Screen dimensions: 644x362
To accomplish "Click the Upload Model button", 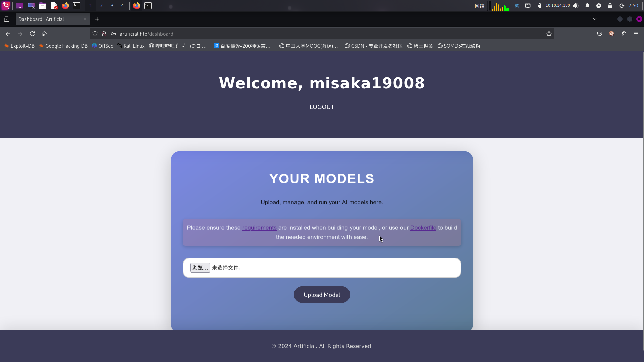I will [322, 295].
